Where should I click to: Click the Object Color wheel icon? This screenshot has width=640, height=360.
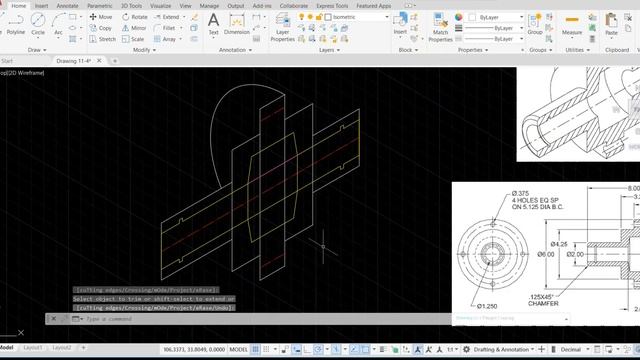[459, 17]
